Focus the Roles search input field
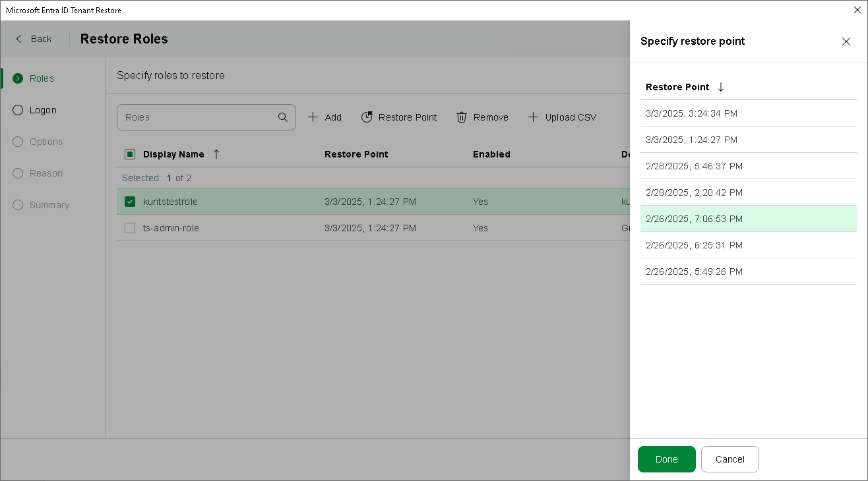Screen dimensions: 868x481 (x=198, y=117)
